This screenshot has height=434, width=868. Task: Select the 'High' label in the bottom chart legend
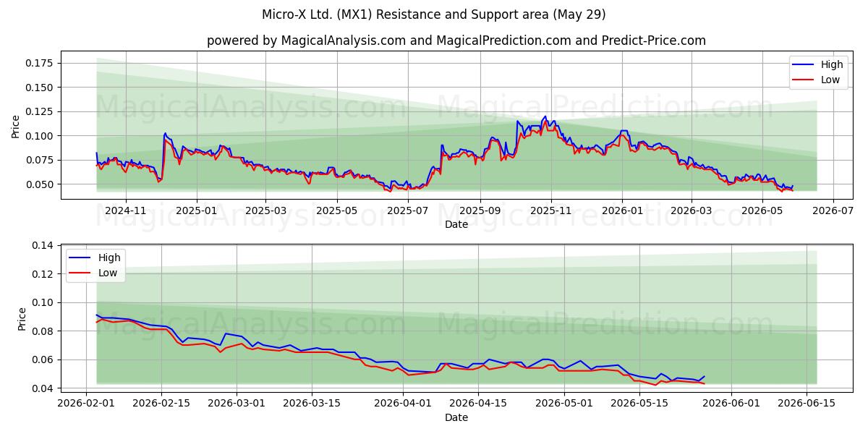(109, 258)
